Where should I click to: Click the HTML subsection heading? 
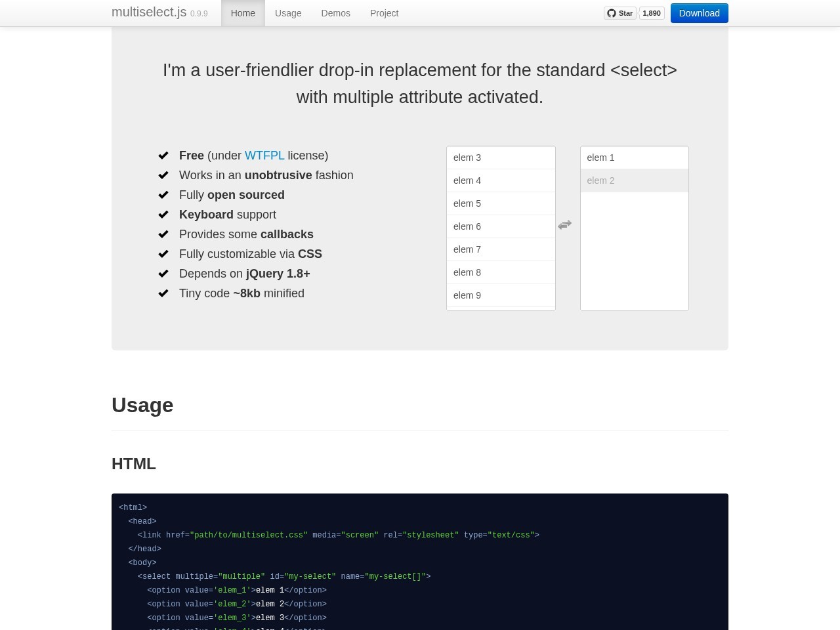point(134,463)
